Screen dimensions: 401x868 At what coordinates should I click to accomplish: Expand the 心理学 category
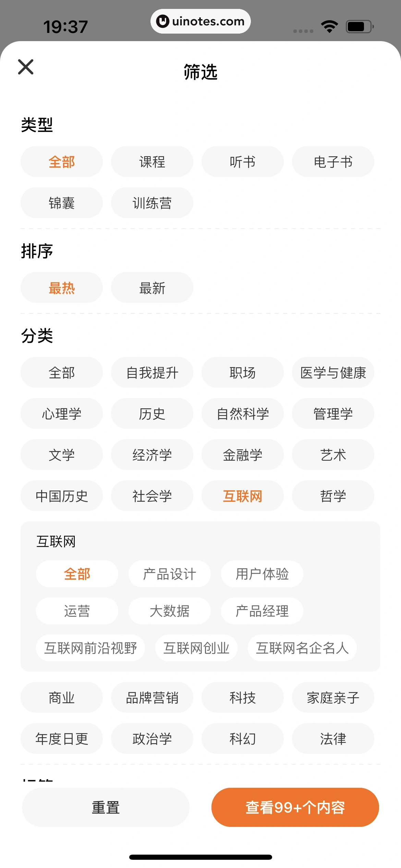(x=62, y=414)
